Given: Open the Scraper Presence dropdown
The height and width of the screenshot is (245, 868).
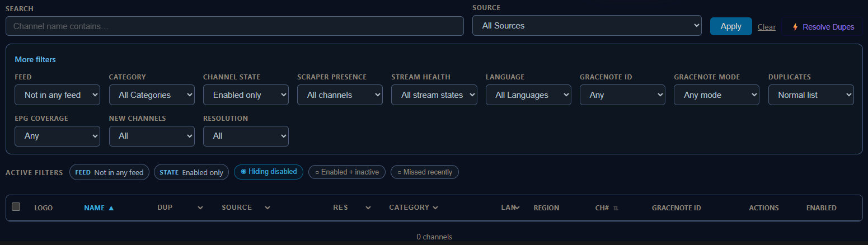Looking at the screenshot, I should (x=340, y=95).
